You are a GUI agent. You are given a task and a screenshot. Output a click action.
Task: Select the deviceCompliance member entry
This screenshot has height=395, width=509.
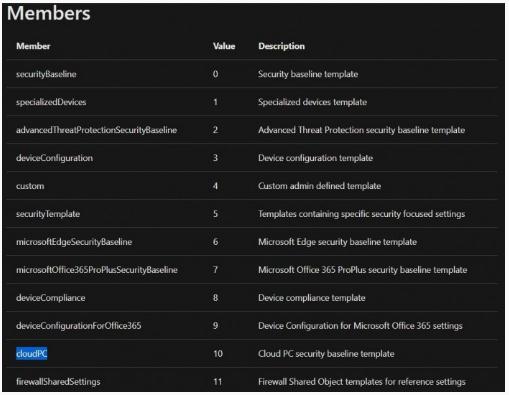[51, 298]
